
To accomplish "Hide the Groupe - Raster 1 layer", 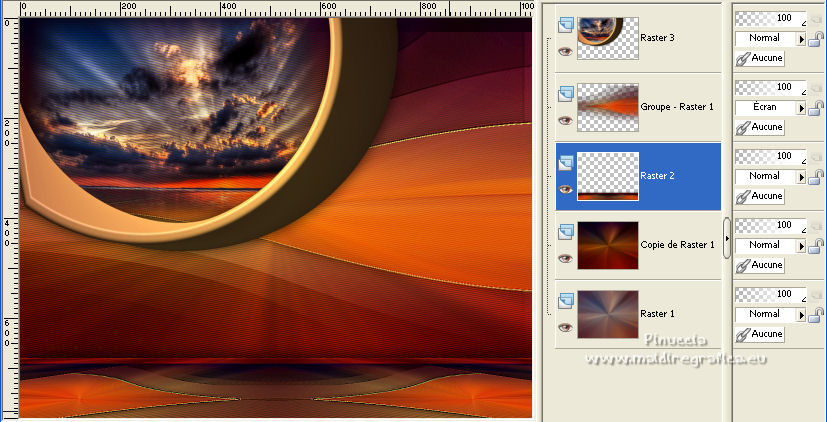I will coord(565,121).
